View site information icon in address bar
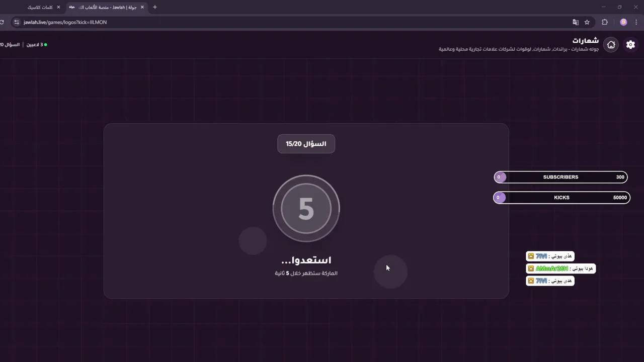The image size is (644, 362). (16, 22)
